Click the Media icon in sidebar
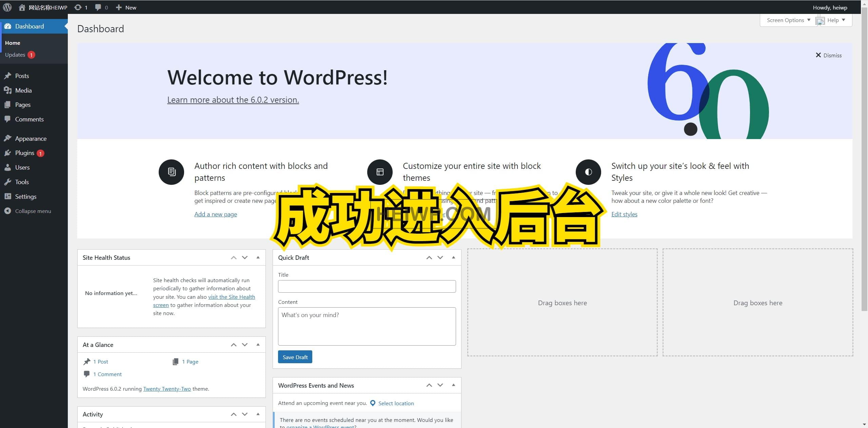Screen dimensions: 868x428 click(8, 90)
